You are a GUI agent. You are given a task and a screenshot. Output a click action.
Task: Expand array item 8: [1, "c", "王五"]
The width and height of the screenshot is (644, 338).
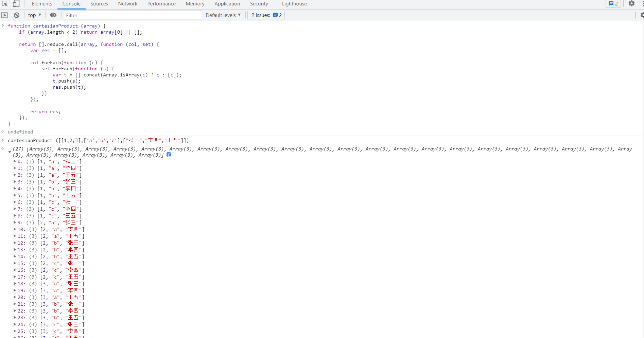[x=15, y=216]
